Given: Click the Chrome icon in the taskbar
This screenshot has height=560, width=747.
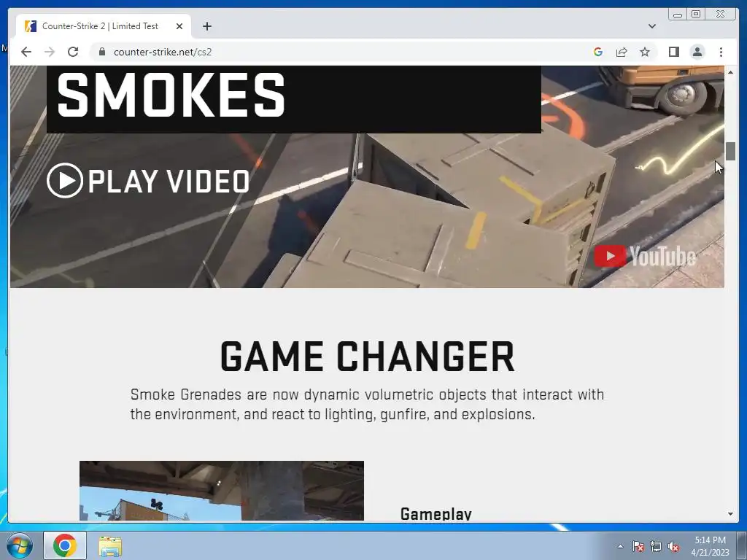Looking at the screenshot, I should [65, 545].
